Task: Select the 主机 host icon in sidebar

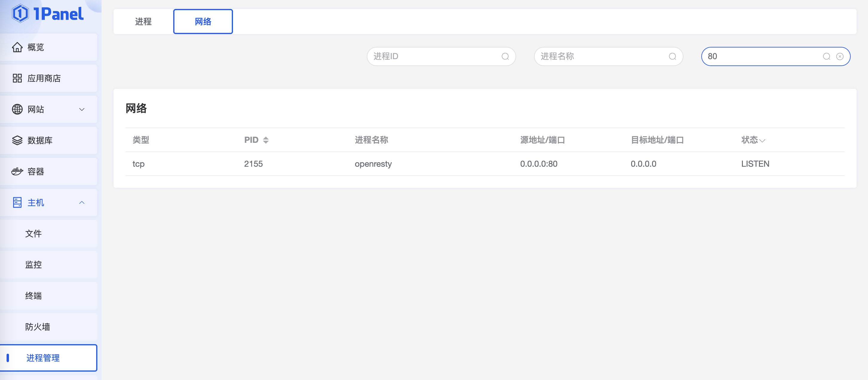Action: [x=18, y=203]
